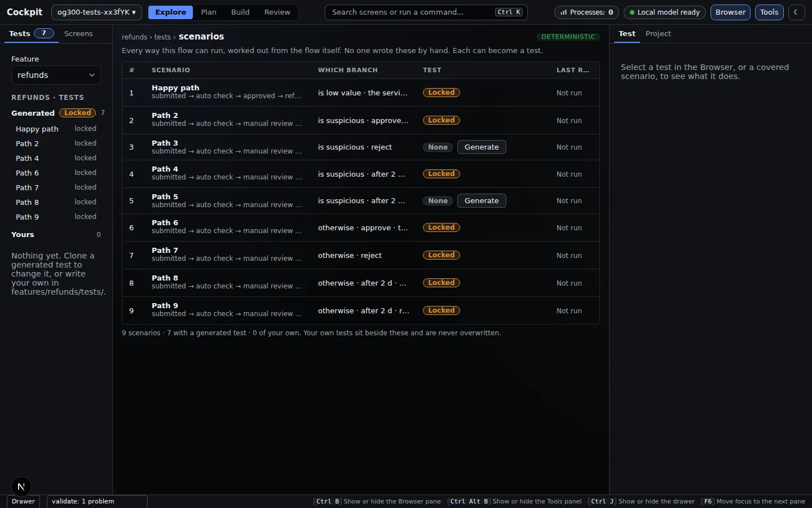Click the Generated section header

point(33,113)
